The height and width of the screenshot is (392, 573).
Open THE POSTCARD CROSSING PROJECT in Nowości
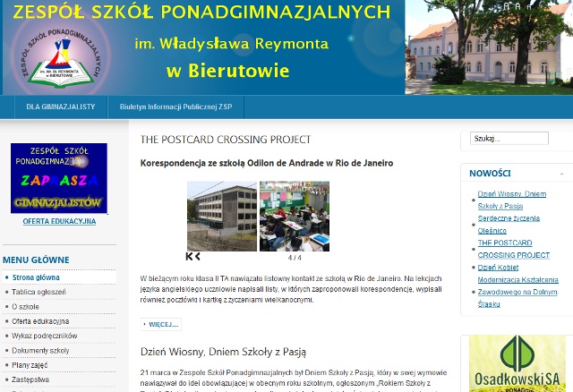pos(513,249)
